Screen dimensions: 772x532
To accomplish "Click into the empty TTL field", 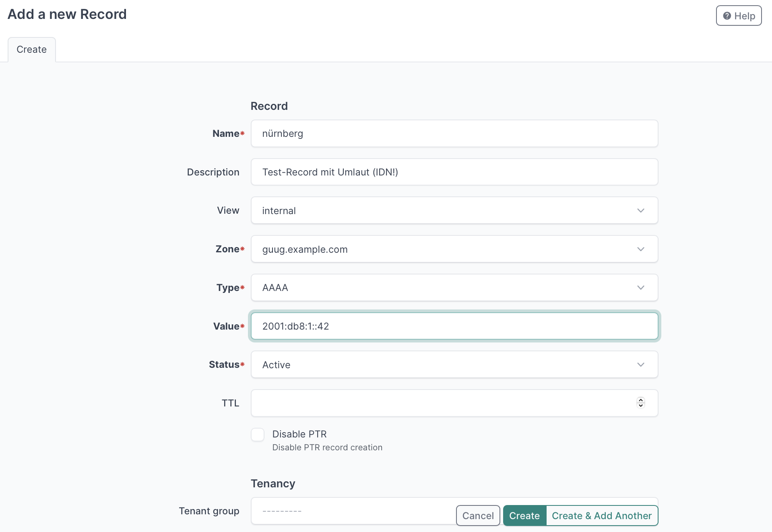I will point(443,403).
